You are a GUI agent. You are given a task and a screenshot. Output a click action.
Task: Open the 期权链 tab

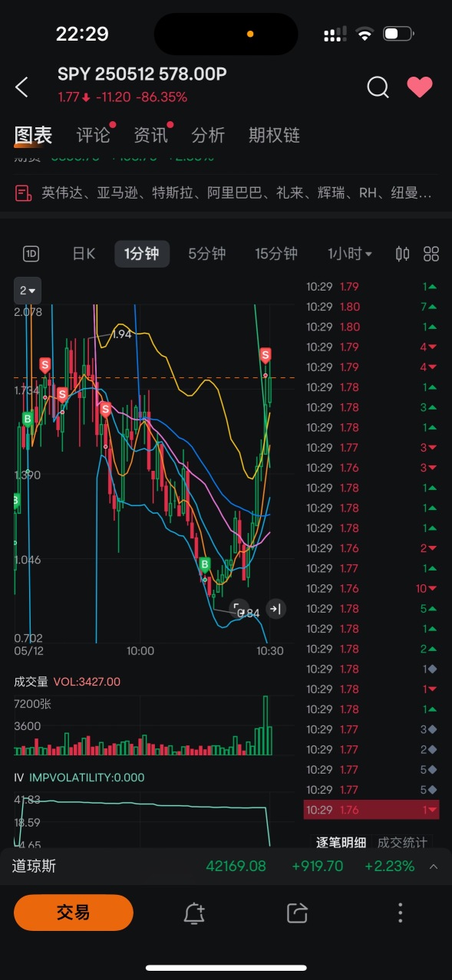point(274,136)
